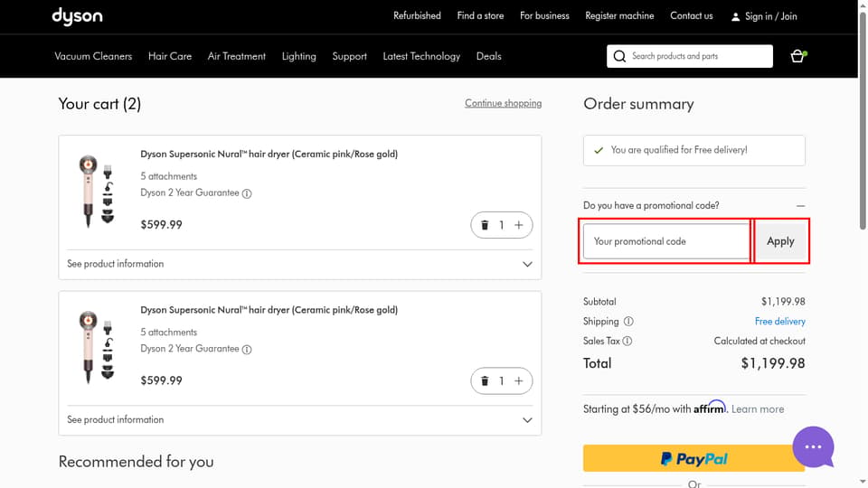Increase quantity of second hair dryer

click(519, 381)
